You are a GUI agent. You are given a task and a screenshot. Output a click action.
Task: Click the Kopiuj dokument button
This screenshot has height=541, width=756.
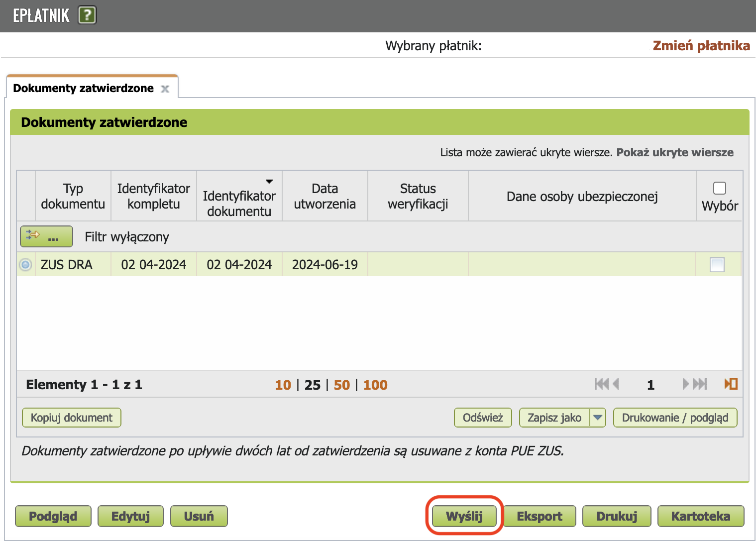(x=72, y=418)
